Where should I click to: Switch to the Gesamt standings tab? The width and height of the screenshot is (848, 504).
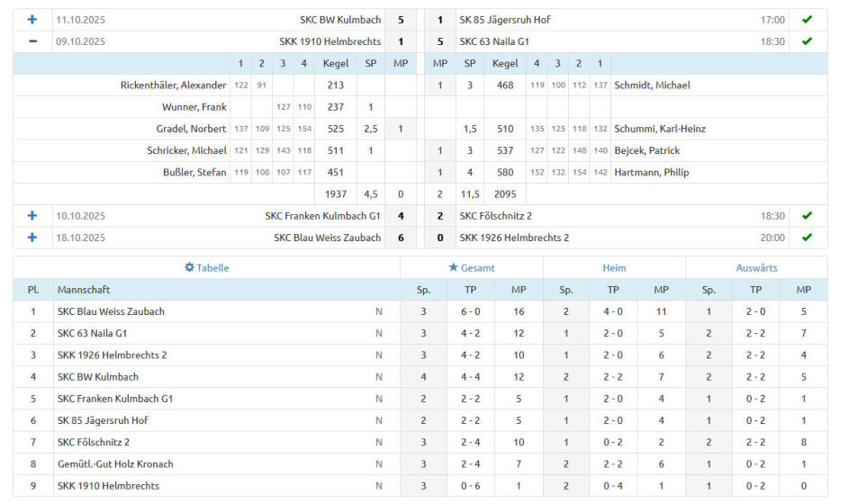click(477, 268)
